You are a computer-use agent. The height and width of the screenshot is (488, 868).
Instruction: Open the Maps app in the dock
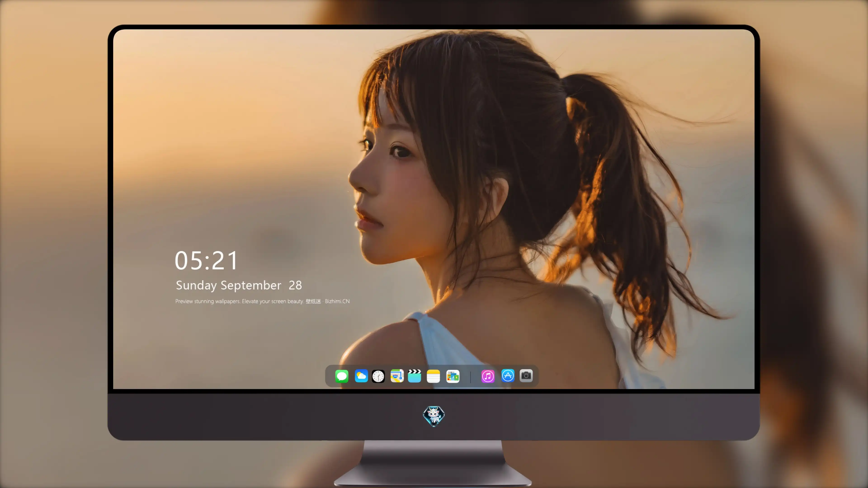(397, 376)
